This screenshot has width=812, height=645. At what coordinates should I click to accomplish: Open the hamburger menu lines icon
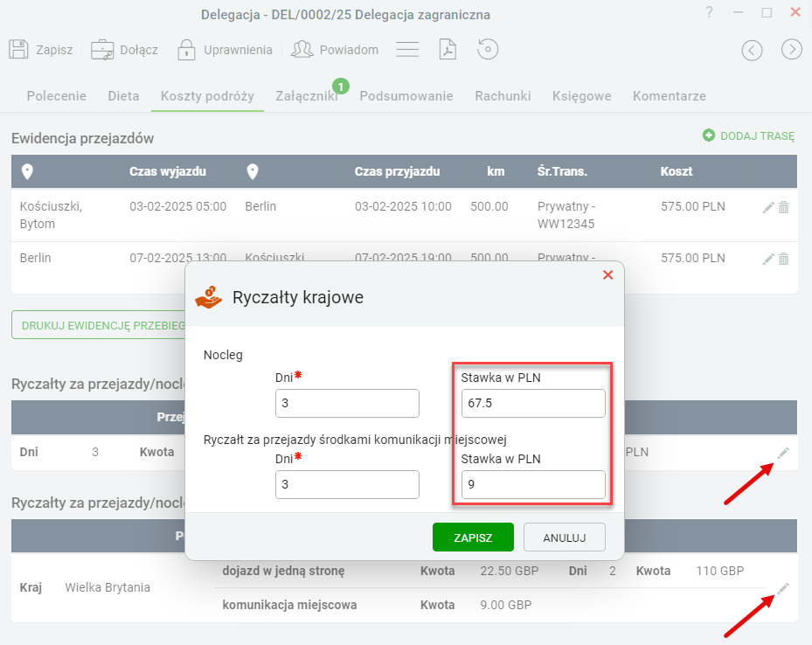[407, 50]
